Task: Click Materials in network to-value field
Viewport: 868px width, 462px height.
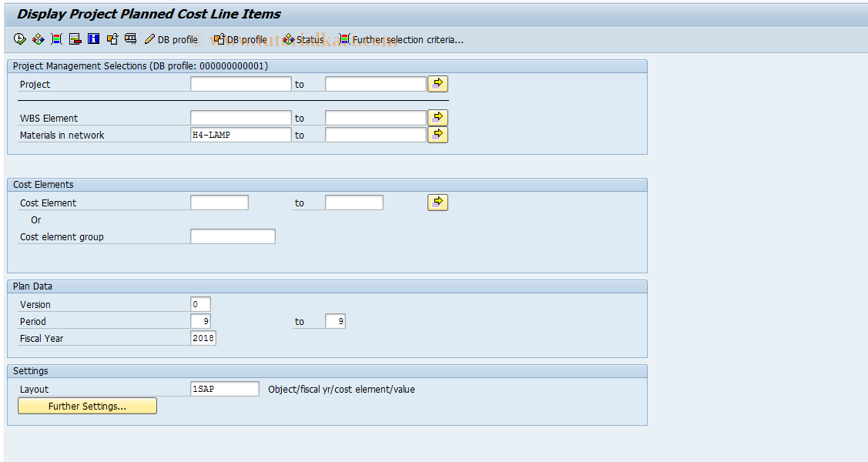Action: pos(376,135)
